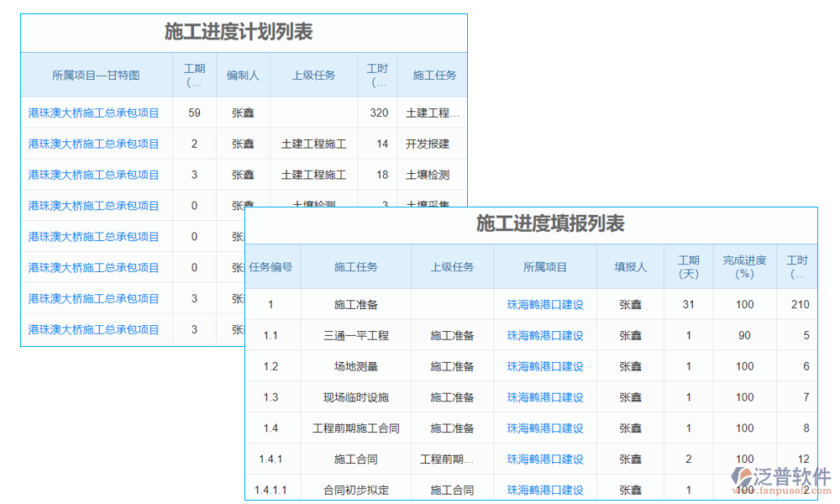Screen dimensions: 840x504
Task: Click the 90 progress value for 三通一平工程
Action: 744,335
